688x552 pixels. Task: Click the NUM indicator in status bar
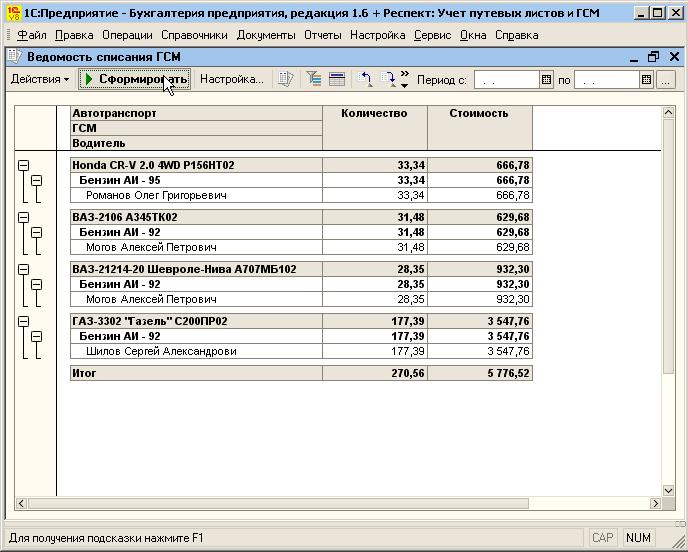pos(638,538)
